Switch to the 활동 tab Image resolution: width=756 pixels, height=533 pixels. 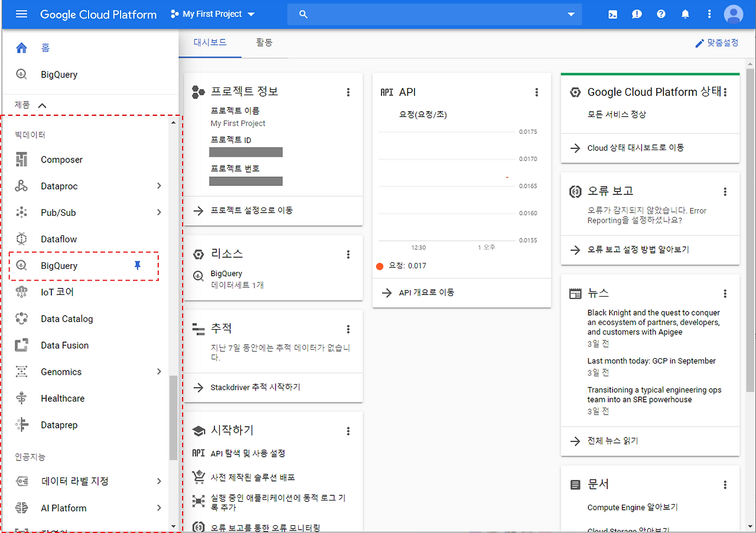[x=264, y=43]
